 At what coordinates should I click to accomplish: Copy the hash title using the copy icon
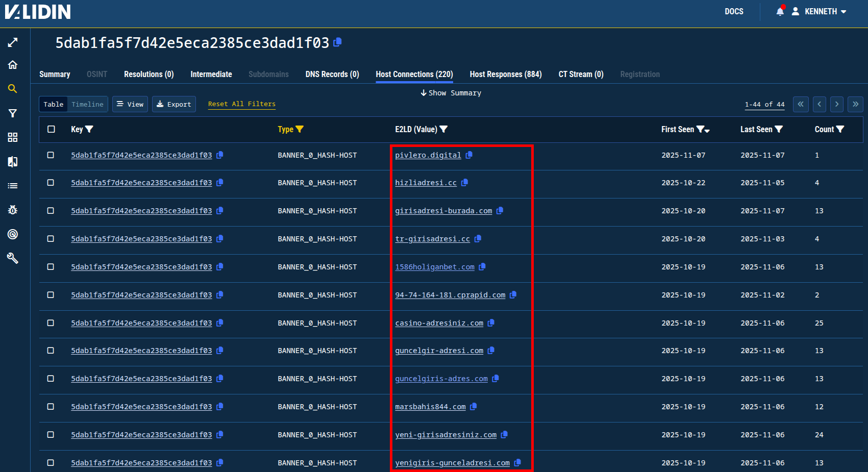(x=337, y=42)
